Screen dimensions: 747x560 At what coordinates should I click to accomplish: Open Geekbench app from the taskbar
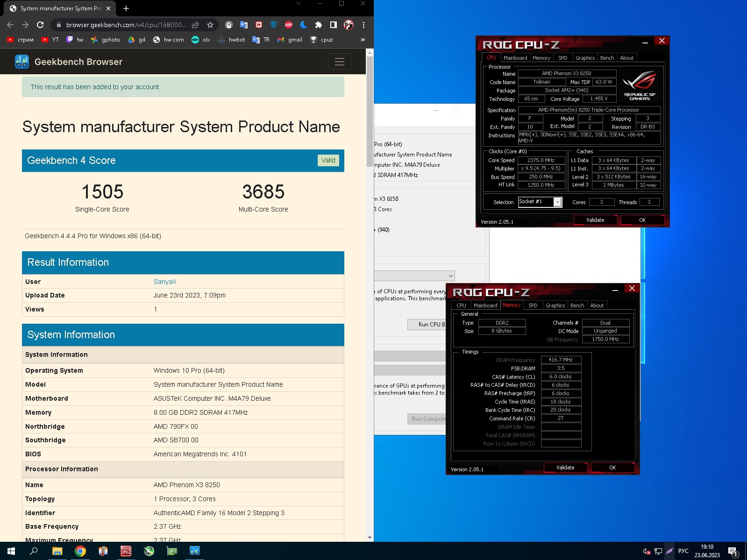[195, 551]
